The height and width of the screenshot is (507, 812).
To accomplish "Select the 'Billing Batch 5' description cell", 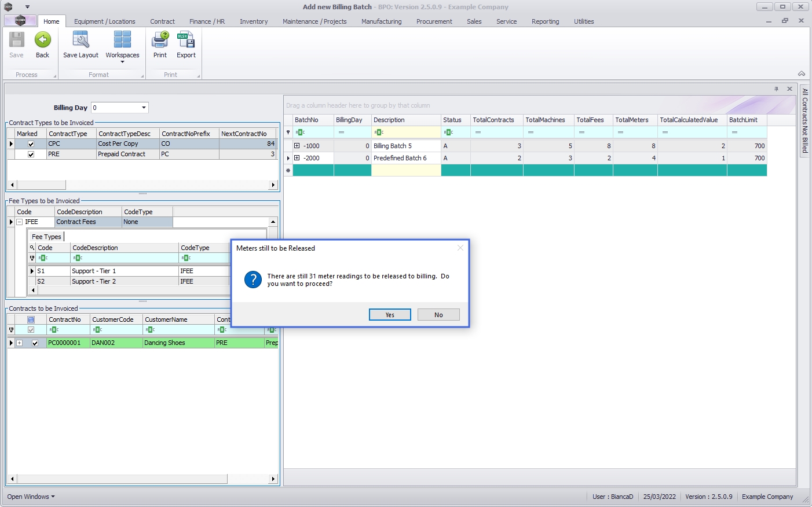I will point(406,146).
